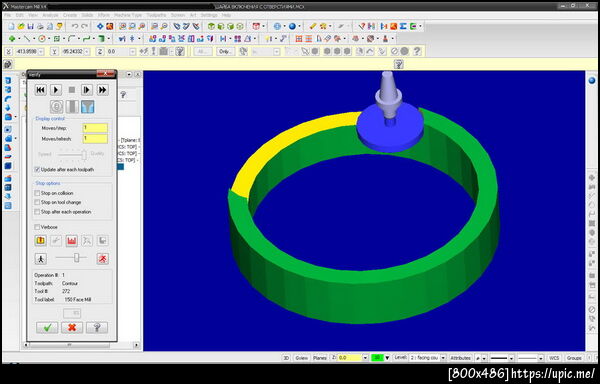This screenshot has width=600, height=384.
Task: Open help from the Verify dialog
Action: (97, 327)
